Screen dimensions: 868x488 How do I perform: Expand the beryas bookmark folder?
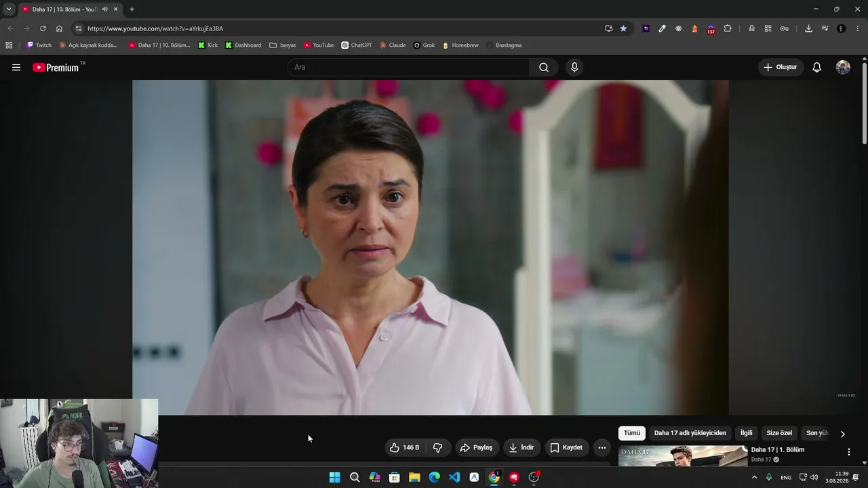[283, 45]
